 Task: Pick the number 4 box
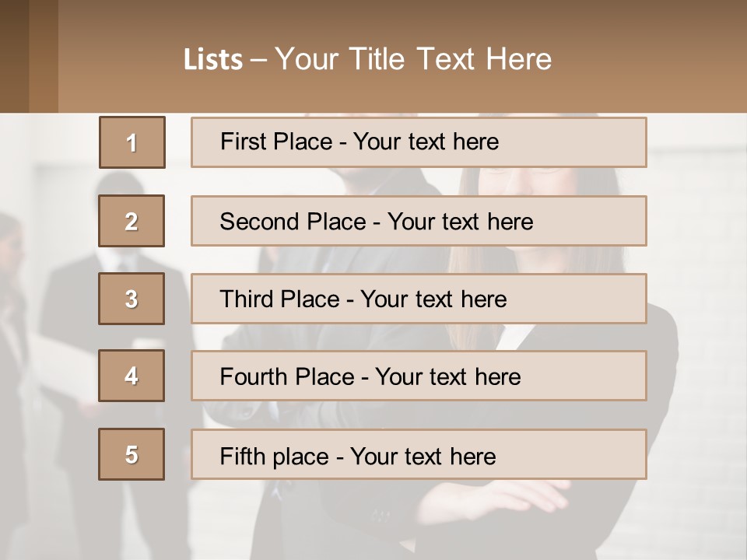(x=132, y=376)
